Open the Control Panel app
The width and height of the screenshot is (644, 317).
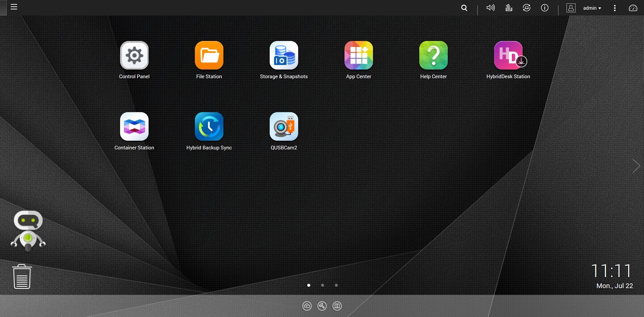click(x=134, y=56)
